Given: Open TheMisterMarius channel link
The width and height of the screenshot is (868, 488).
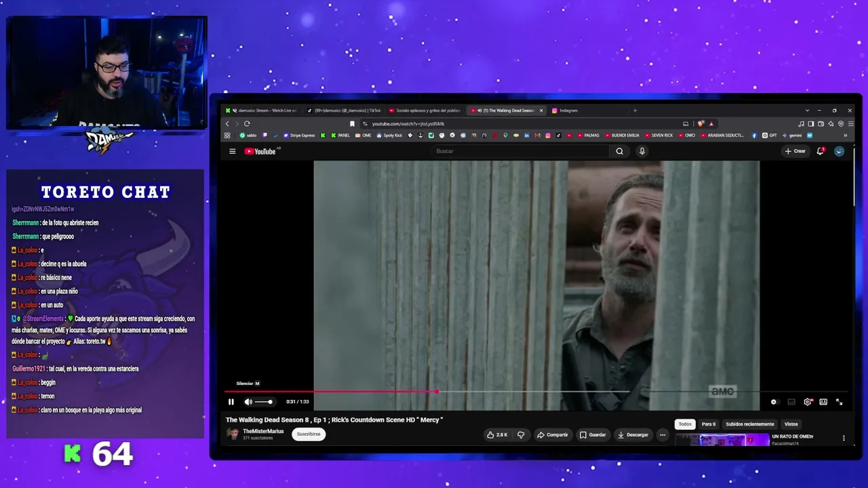Looking at the screenshot, I should click(x=263, y=431).
